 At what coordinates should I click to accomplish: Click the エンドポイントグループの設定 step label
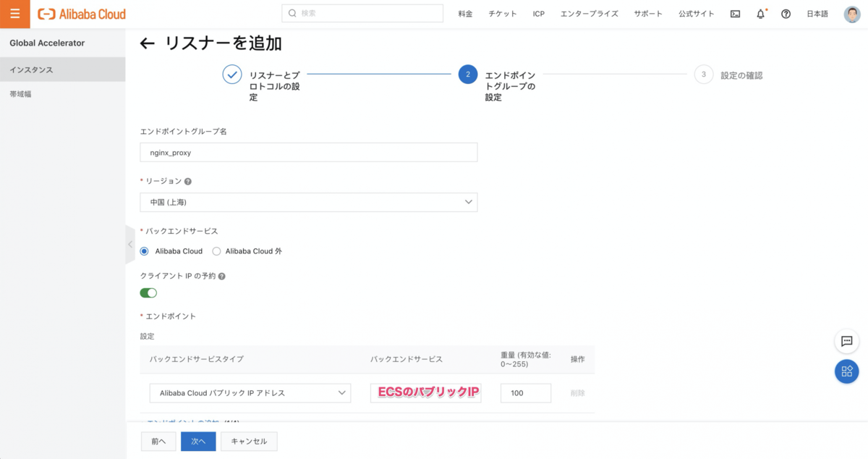[511, 85]
